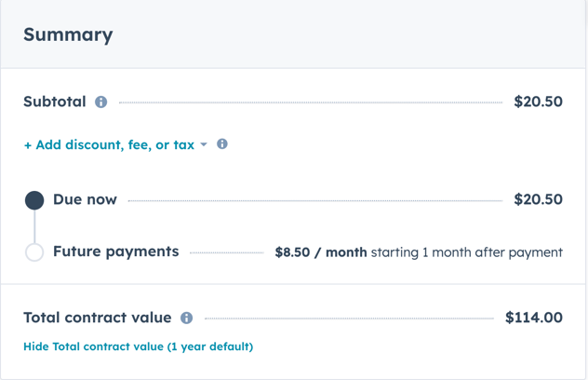
Task: Click the empty Future payments timeline circle
Action: click(x=34, y=252)
